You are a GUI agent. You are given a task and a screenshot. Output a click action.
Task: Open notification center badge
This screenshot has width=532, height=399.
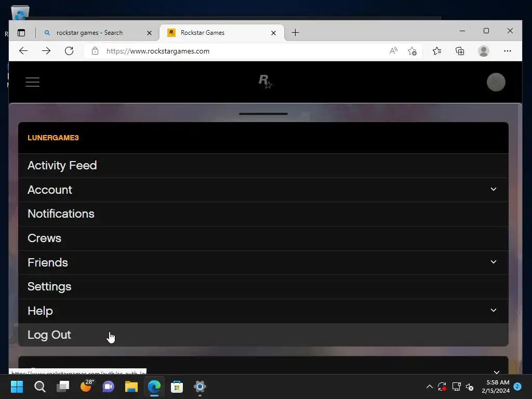[x=517, y=386]
